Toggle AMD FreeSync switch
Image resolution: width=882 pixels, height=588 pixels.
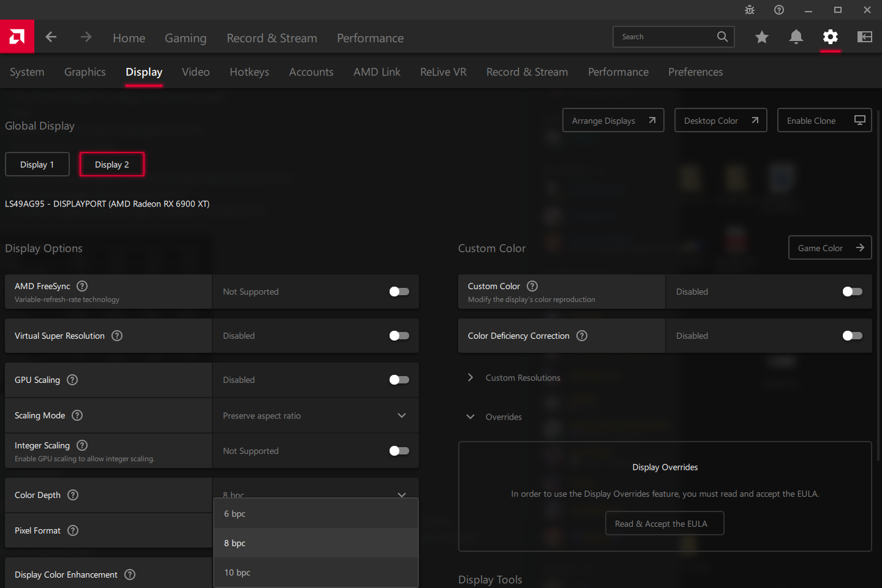pyautogui.click(x=399, y=292)
